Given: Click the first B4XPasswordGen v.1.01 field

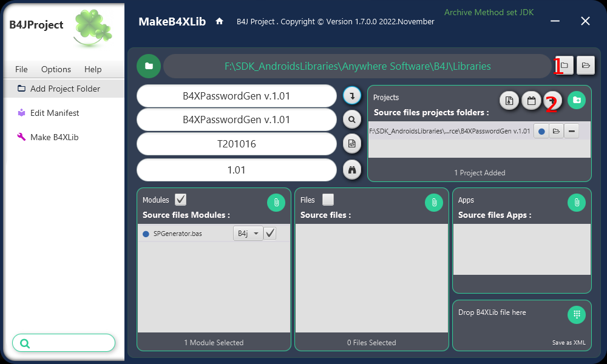Looking at the screenshot, I should click(237, 96).
